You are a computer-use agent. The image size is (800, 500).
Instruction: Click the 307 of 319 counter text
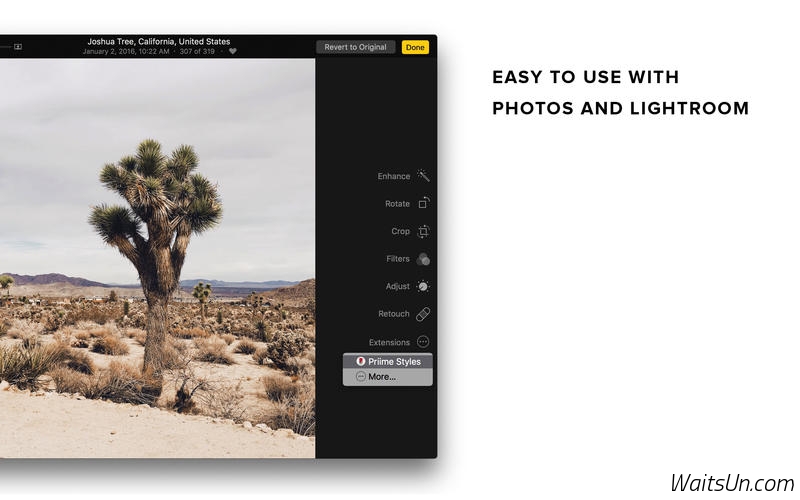(x=197, y=52)
